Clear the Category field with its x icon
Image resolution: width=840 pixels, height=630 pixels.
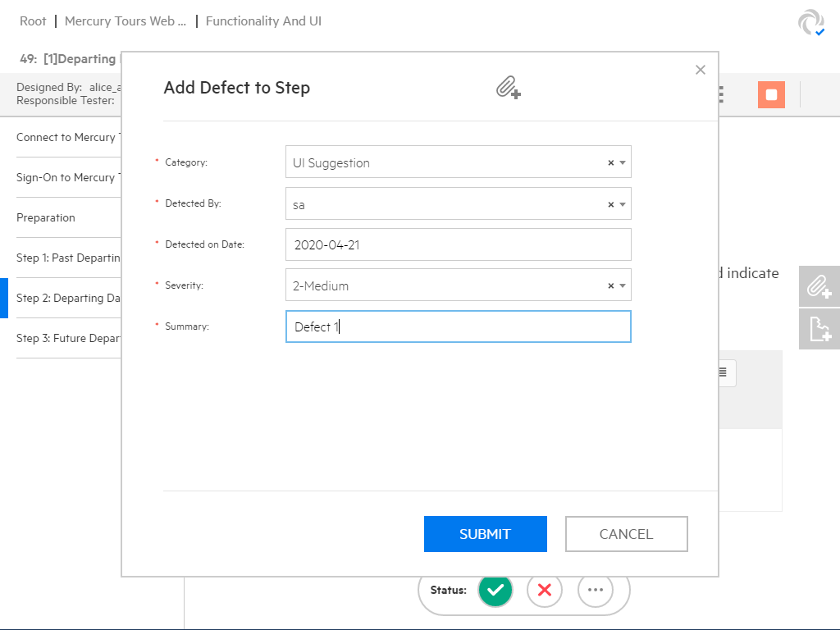pos(610,163)
